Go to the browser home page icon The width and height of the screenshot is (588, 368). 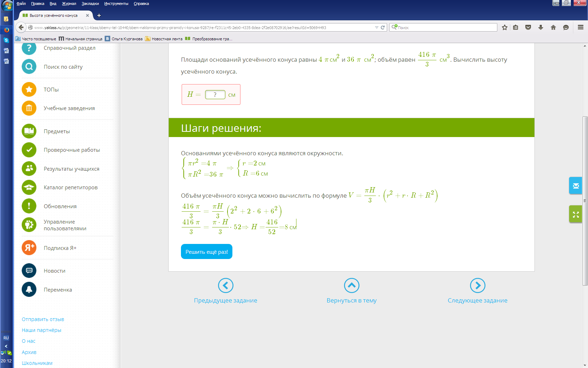coord(553,27)
